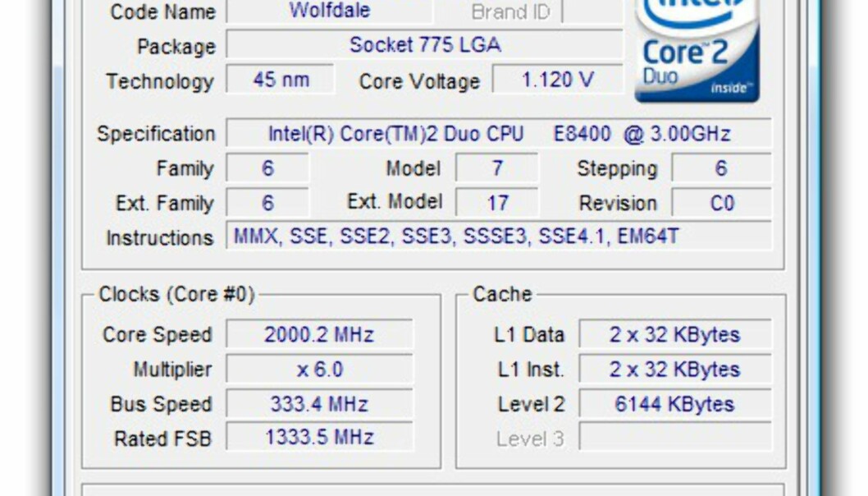Click the Core Voltage label
Screen dimensions: 868x496
point(419,81)
